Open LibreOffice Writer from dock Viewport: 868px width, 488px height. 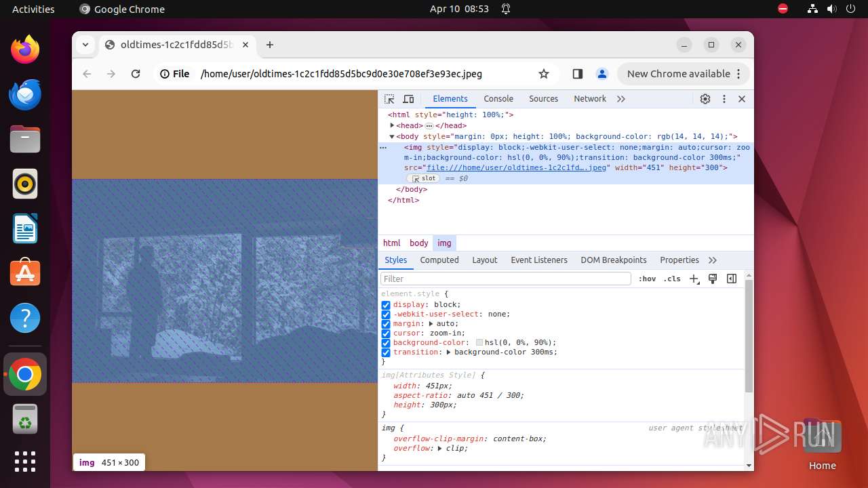pos(25,228)
